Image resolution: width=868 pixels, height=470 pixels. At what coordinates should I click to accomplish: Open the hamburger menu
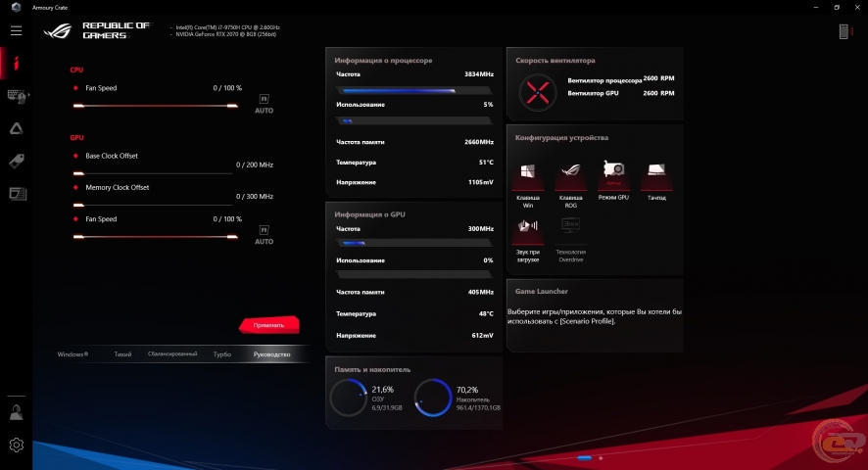point(16,31)
